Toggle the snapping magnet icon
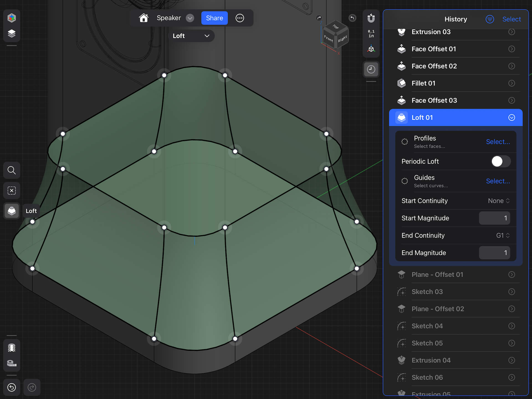 [x=371, y=18]
